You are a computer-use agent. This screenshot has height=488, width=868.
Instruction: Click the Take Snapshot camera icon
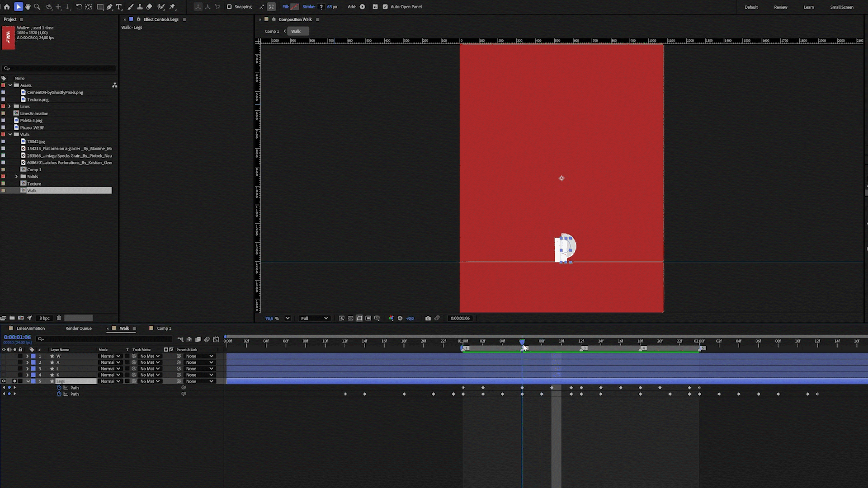click(x=428, y=318)
